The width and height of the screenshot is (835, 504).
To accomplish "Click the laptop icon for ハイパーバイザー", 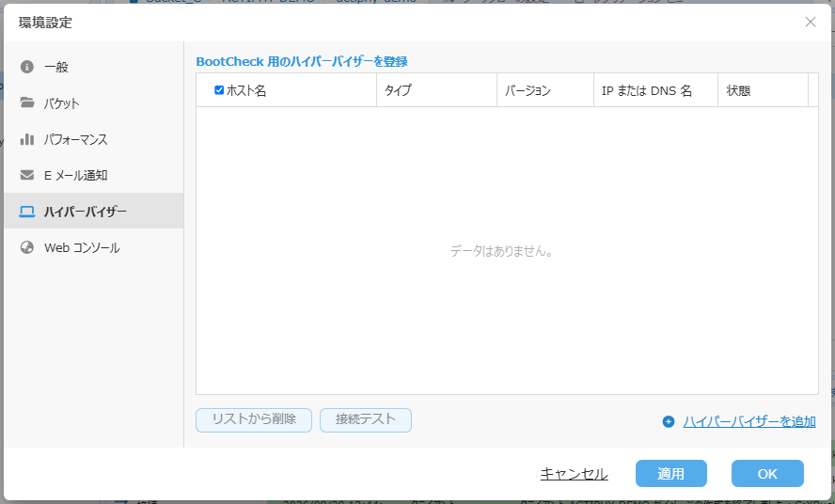I will pyautogui.click(x=26, y=212).
